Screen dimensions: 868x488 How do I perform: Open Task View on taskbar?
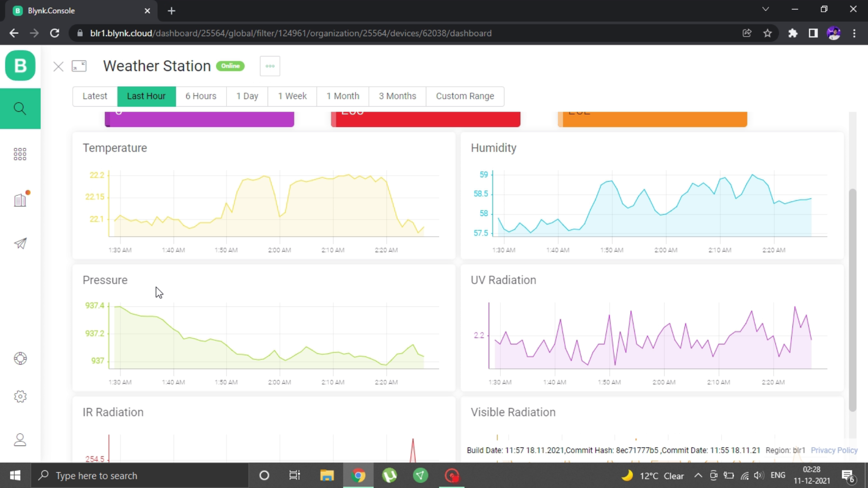295,475
